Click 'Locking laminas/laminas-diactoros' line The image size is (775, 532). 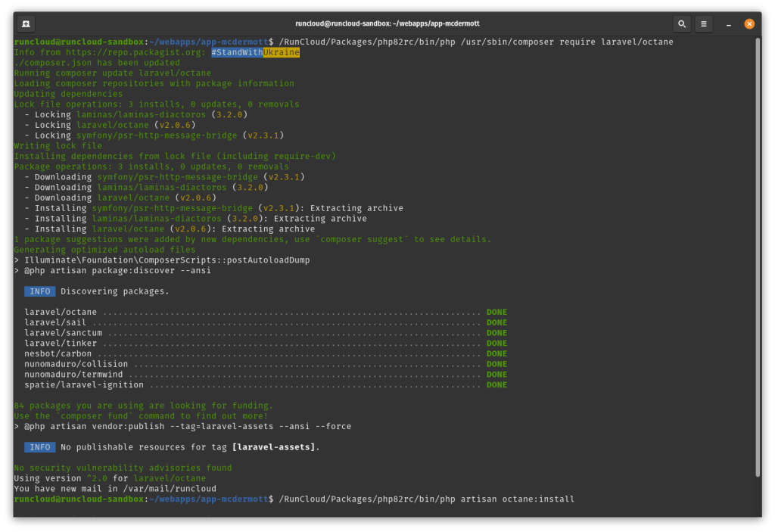[136, 114]
